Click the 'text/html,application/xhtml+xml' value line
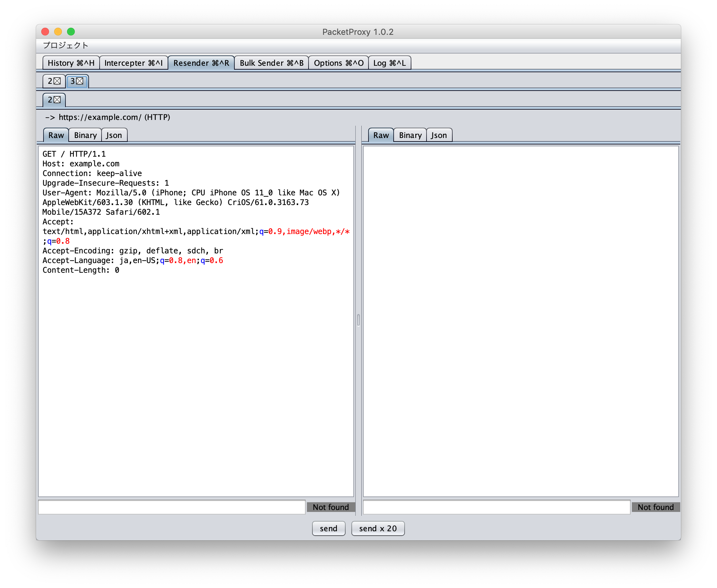The height and width of the screenshot is (588, 717). (x=196, y=232)
